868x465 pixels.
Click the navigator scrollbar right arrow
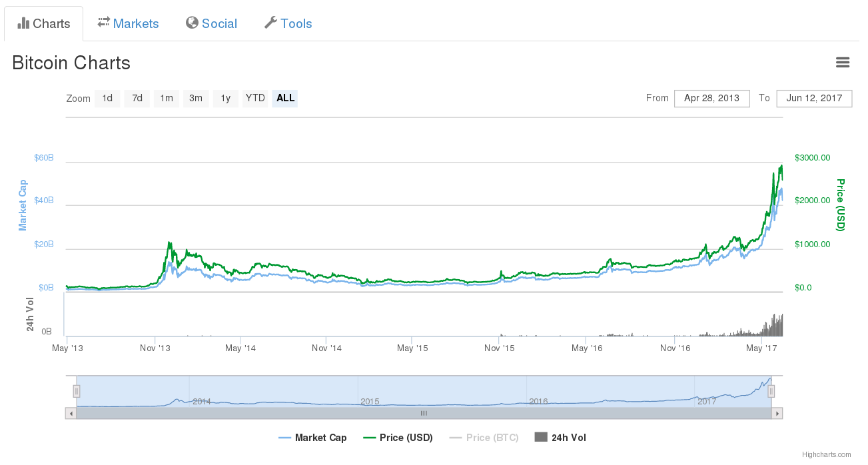777,414
